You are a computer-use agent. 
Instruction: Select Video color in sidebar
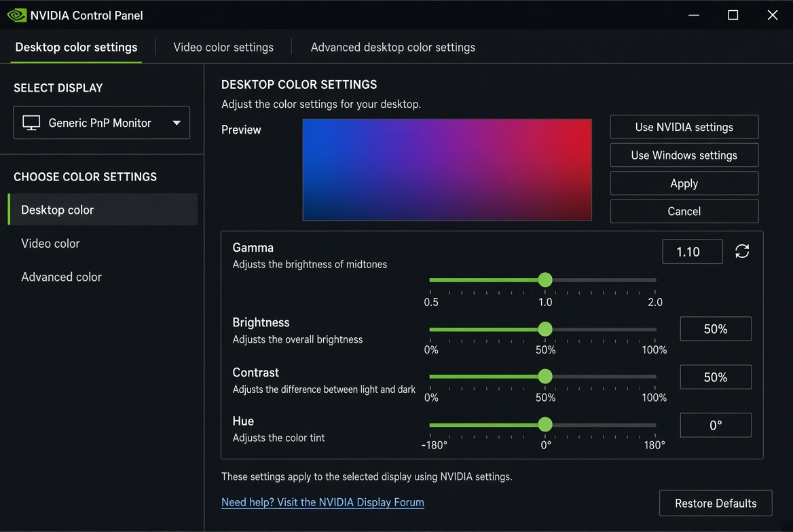pyautogui.click(x=50, y=243)
